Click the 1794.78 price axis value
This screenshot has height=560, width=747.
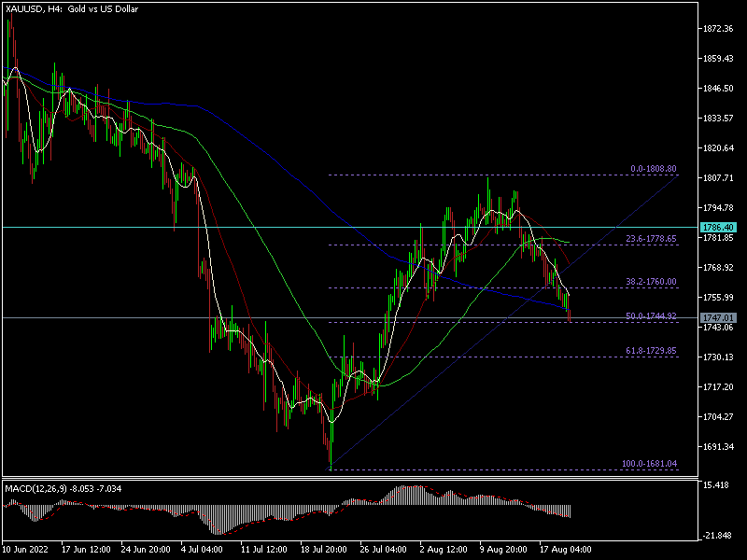[x=718, y=207]
